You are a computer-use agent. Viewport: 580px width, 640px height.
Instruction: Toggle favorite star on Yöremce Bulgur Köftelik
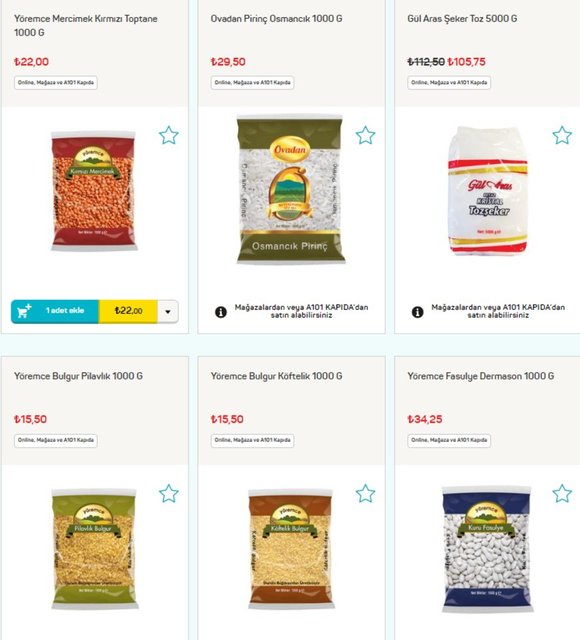(365, 493)
